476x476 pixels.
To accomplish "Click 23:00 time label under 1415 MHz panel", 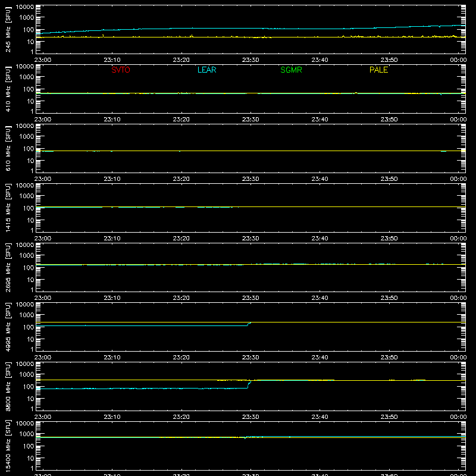I will tap(43, 239).
